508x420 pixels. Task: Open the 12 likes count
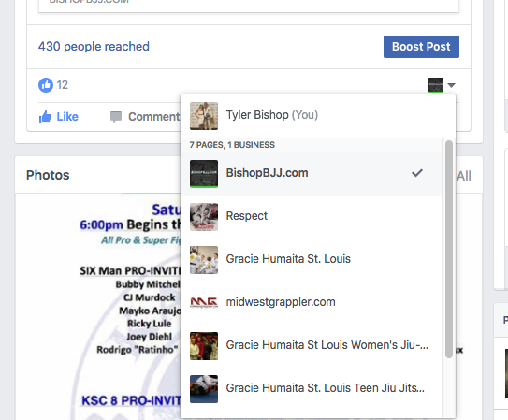click(62, 85)
